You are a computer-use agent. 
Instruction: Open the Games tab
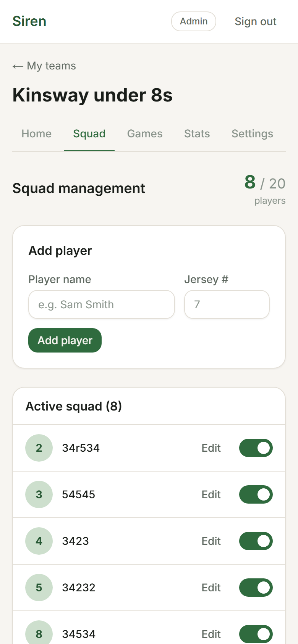[x=145, y=134]
